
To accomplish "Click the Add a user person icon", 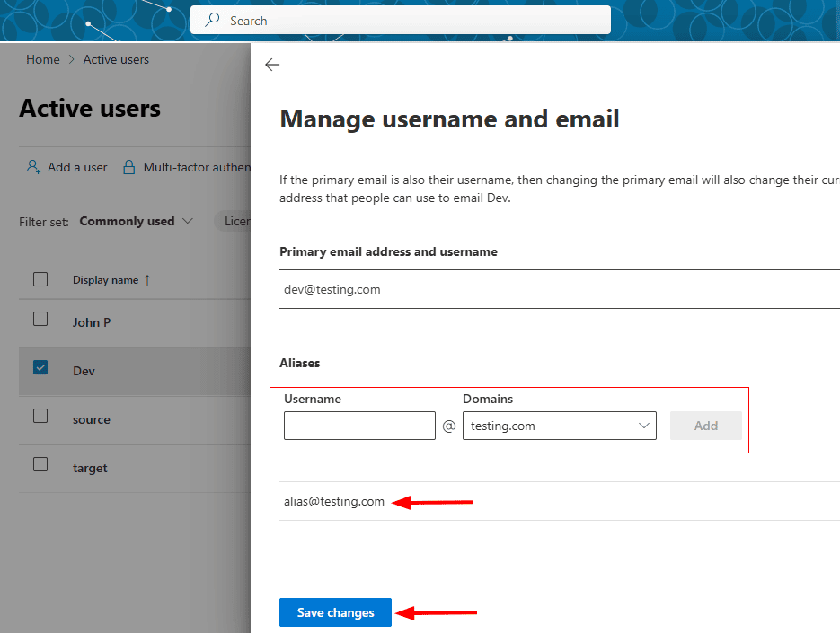I will tap(33, 167).
